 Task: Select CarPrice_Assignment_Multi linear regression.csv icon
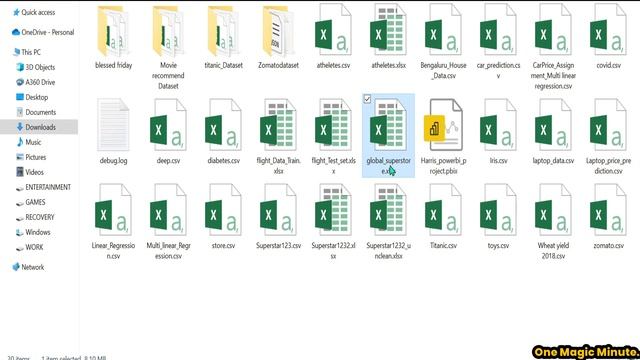pyautogui.click(x=553, y=29)
